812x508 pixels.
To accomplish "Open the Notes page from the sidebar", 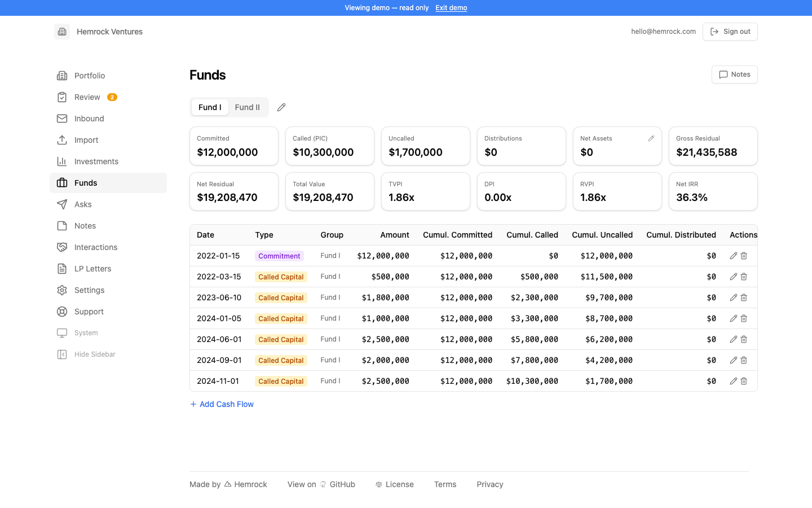I will pos(108,226).
